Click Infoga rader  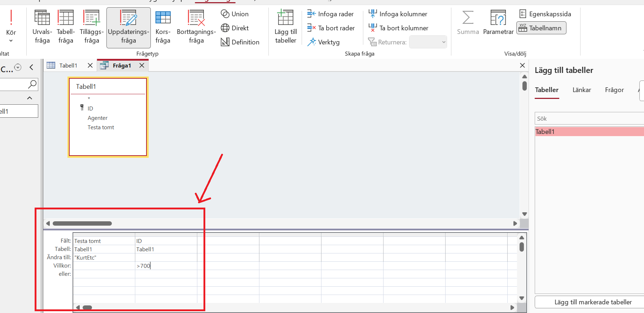[x=330, y=14]
